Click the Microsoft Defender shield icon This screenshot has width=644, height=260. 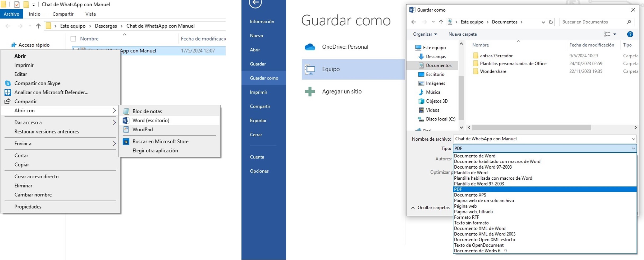pyautogui.click(x=8, y=92)
